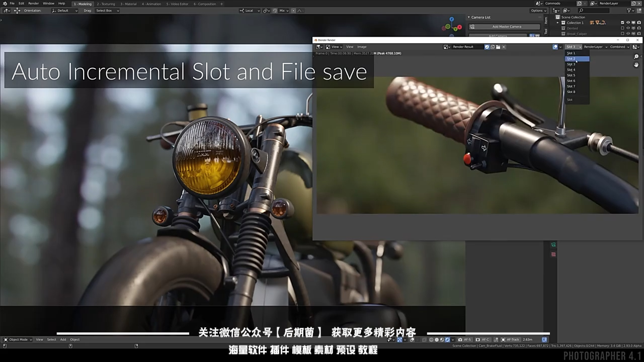Open the File menu
Viewport: 644px width, 362px height.
pos(12,4)
